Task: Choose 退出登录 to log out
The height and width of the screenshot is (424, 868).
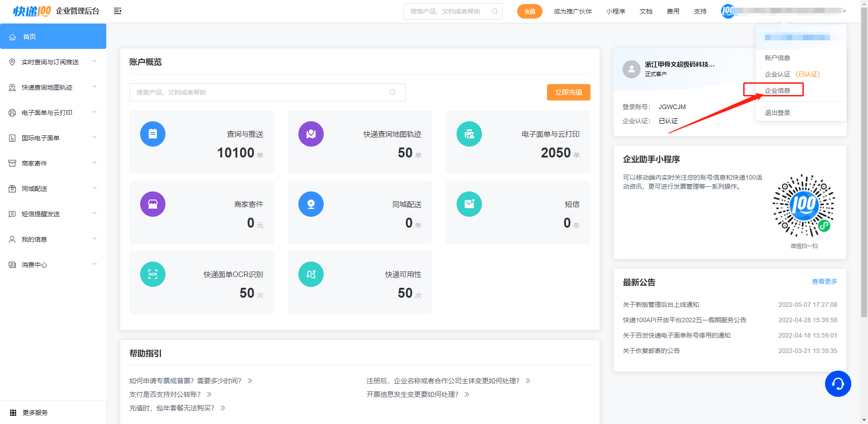Action: 777,113
